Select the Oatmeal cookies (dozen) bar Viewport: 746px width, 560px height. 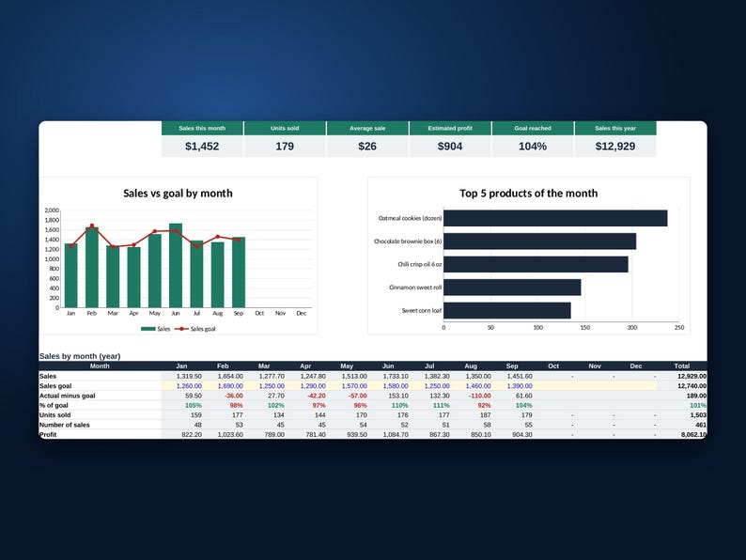coord(555,218)
